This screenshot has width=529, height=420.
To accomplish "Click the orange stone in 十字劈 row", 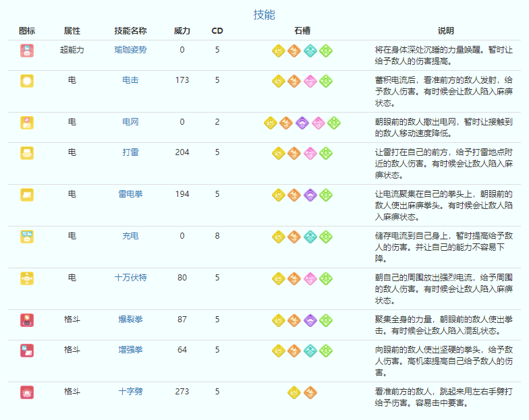I will click(x=310, y=392).
